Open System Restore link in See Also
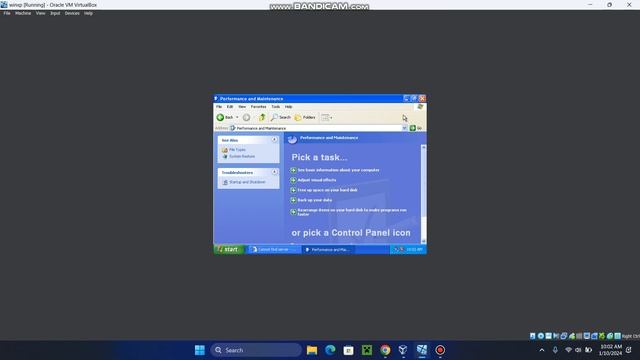This screenshot has height=360, width=640. [x=242, y=156]
